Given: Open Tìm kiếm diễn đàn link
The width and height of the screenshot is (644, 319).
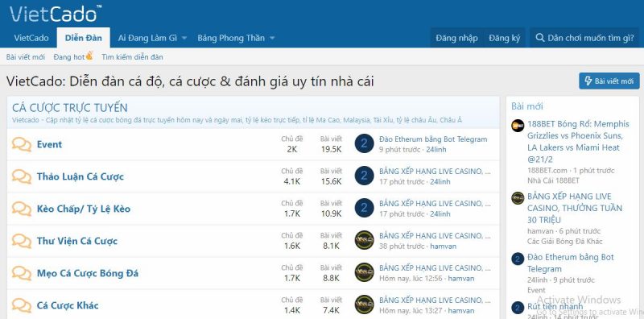Looking at the screenshot, I should tap(132, 57).
